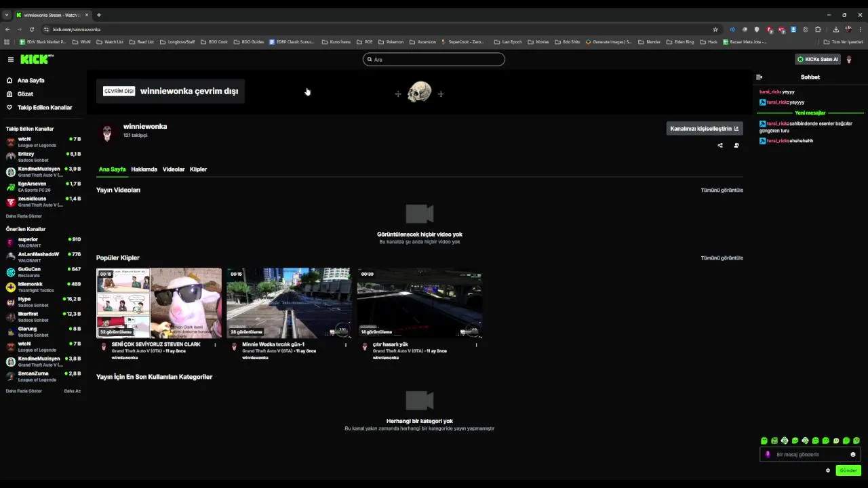Open the hamburger sidebar menu

point(11,60)
